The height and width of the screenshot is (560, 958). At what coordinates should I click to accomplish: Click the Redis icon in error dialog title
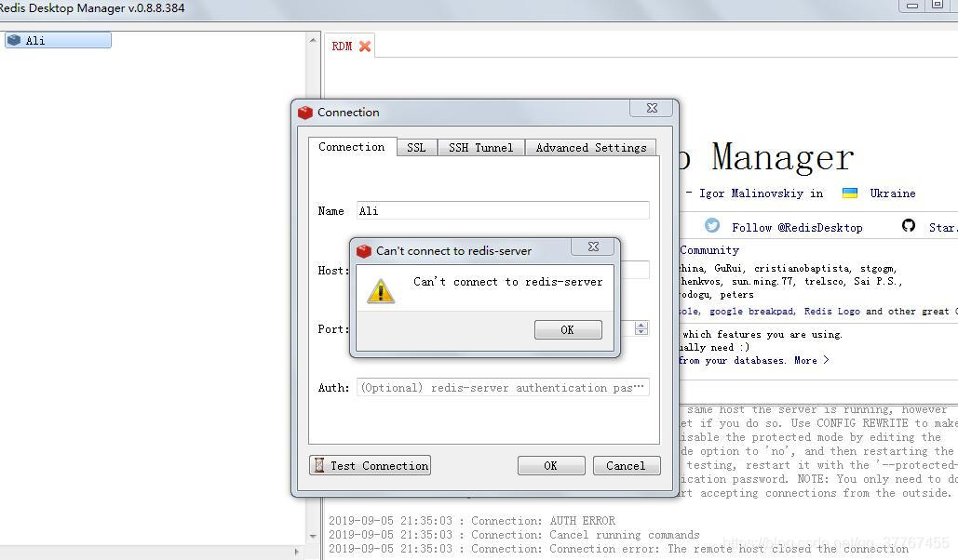coord(364,251)
